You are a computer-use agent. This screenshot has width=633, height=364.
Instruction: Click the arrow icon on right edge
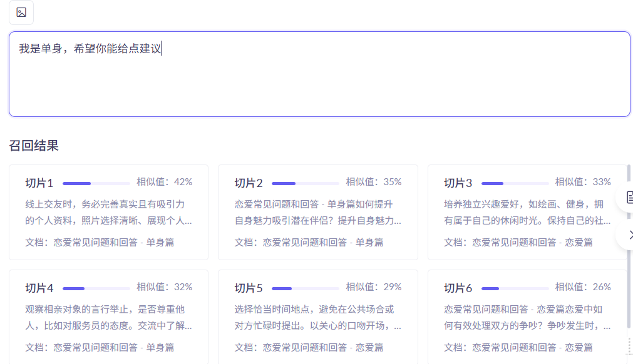coord(629,235)
